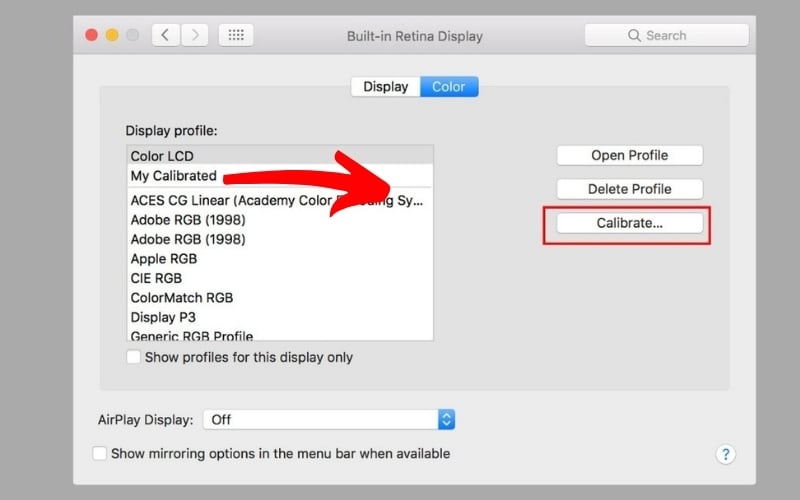Pick the Apple RGB profile
The width and height of the screenshot is (800, 500).
click(280, 259)
